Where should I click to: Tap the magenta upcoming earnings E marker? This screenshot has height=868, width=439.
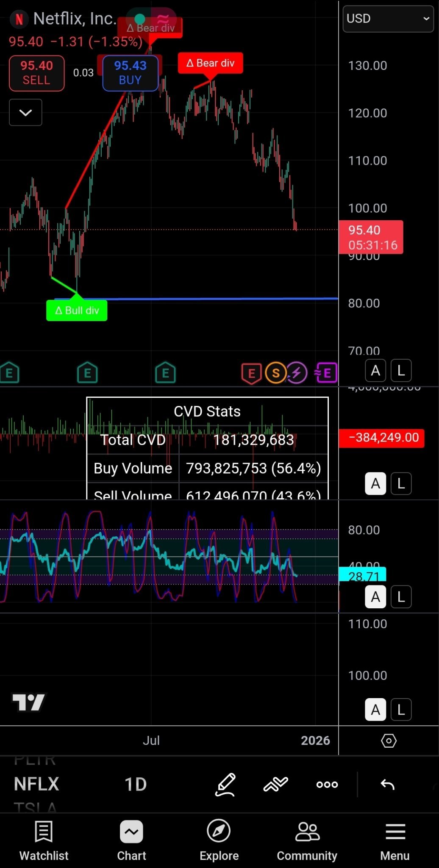[326, 373]
